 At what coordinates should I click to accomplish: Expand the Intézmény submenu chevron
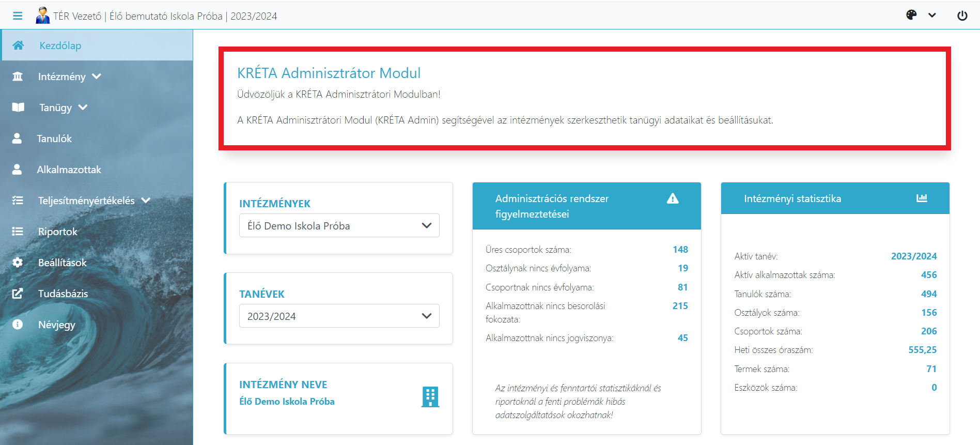97,76
